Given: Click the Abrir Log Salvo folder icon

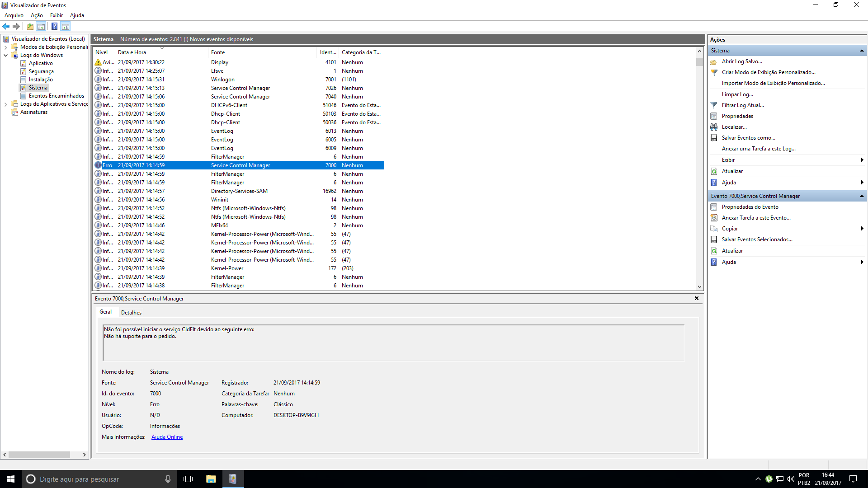Looking at the screenshot, I should pyautogui.click(x=714, y=61).
